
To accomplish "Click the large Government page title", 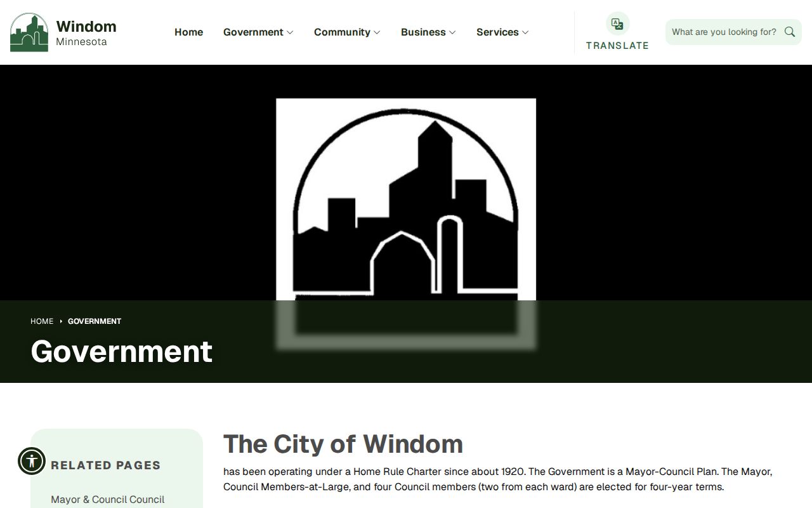I will pos(122,351).
